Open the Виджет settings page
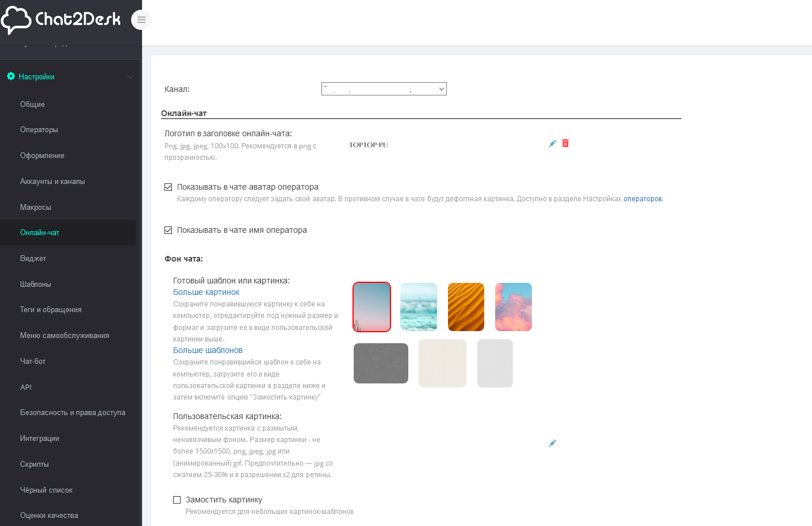 pos(33,259)
